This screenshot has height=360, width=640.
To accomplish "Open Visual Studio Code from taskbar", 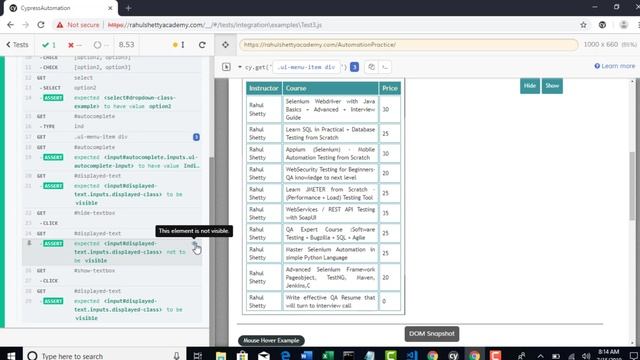I will 412,356.
